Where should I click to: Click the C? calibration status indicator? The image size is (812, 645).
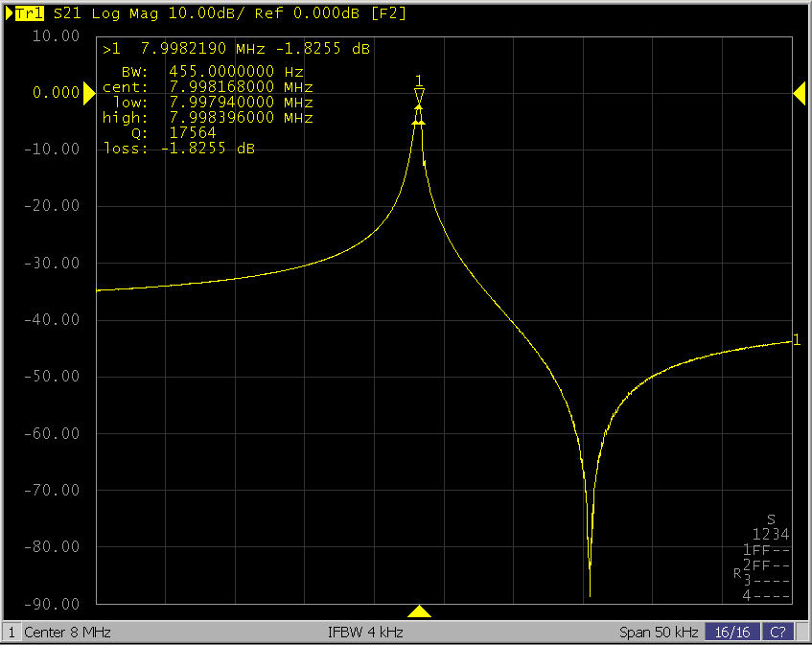tap(778, 633)
